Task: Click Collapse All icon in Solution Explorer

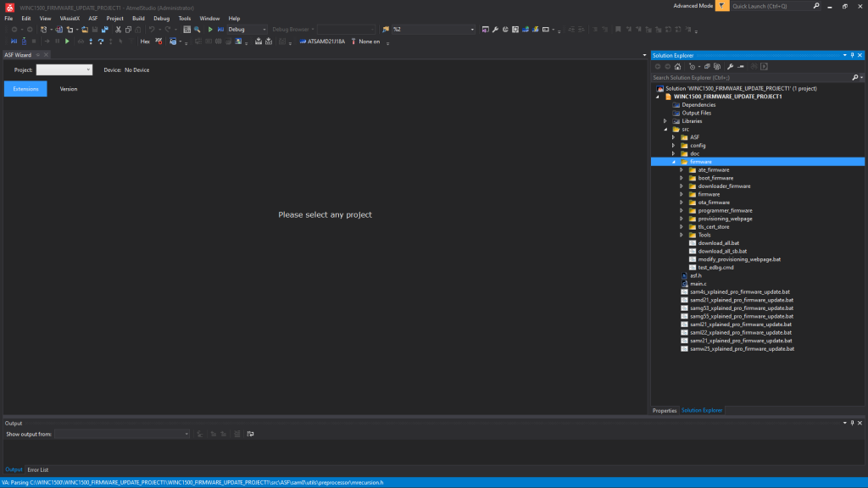Action: [707, 66]
